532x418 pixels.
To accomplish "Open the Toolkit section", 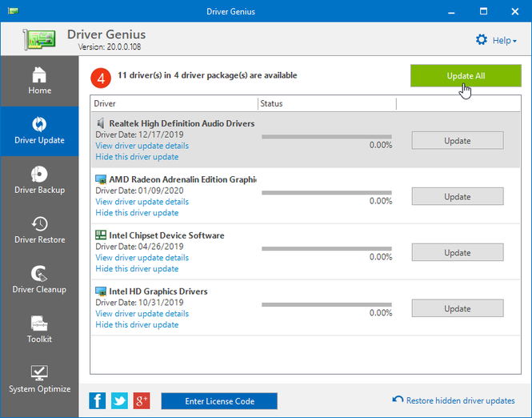I will tap(39, 330).
